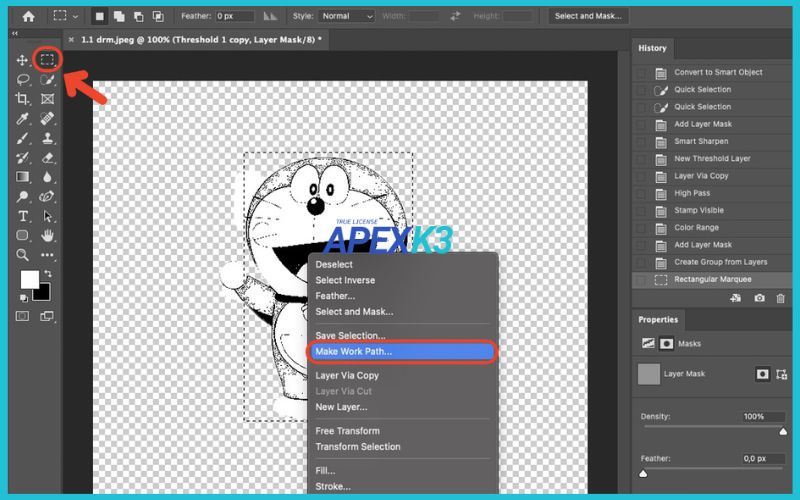The height and width of the screenshot is (500, 800).
Task: Select the Crop tool
Action: pos(22,98)
